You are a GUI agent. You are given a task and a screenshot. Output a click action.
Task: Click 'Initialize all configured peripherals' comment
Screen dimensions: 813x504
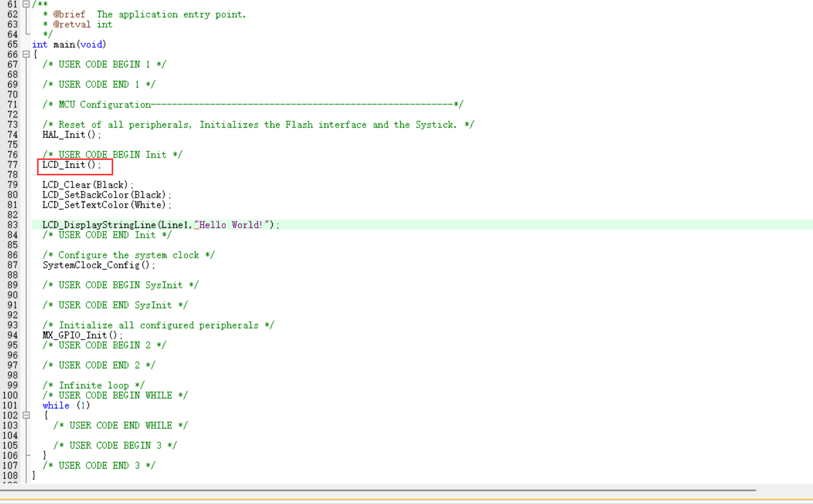(158, 325)
